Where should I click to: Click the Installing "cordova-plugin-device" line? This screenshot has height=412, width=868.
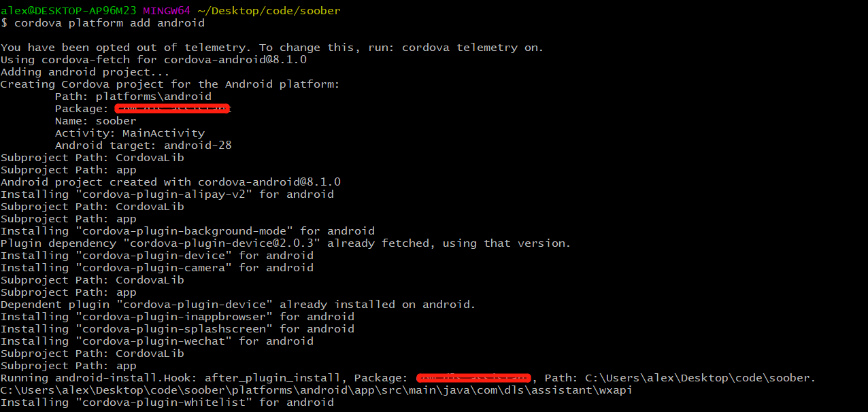[x=157, y=256]
